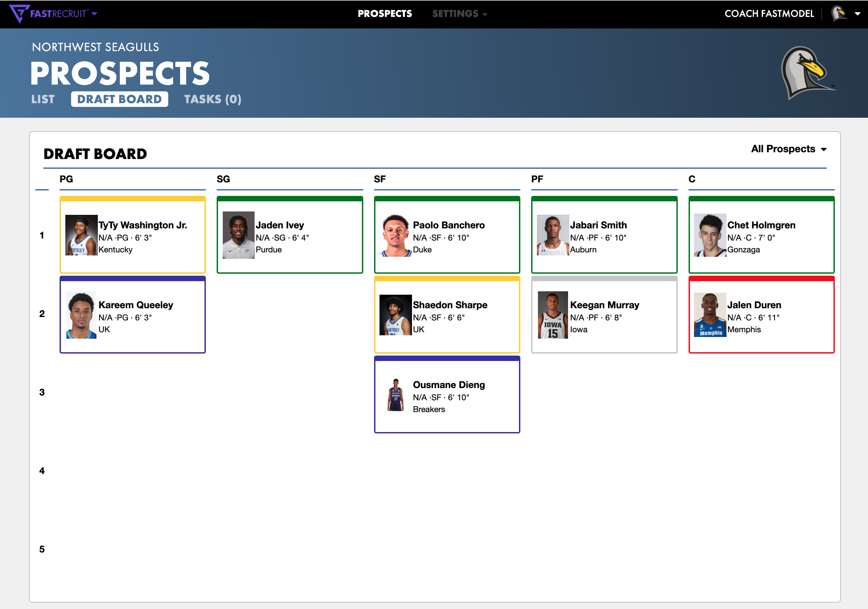Screen dimensions: 868x609
Task: Switch to the List tab
Action: pos(43,99)
